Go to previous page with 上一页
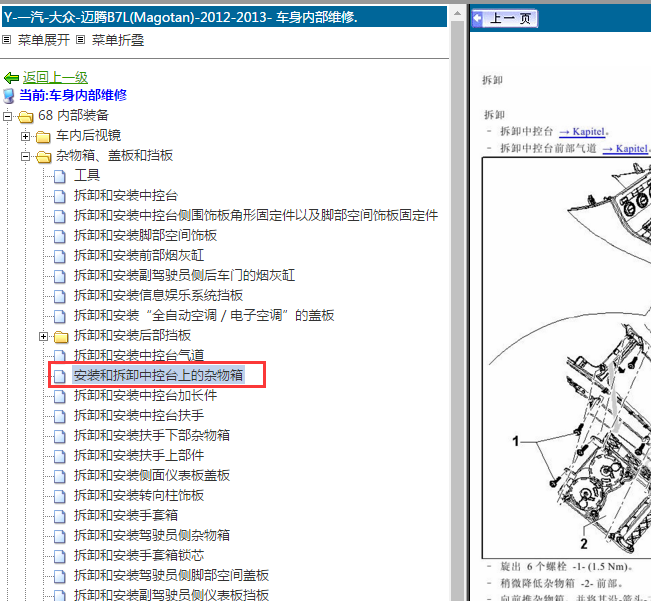The height and width of the screenshot is (601, 651). [504, 18]
